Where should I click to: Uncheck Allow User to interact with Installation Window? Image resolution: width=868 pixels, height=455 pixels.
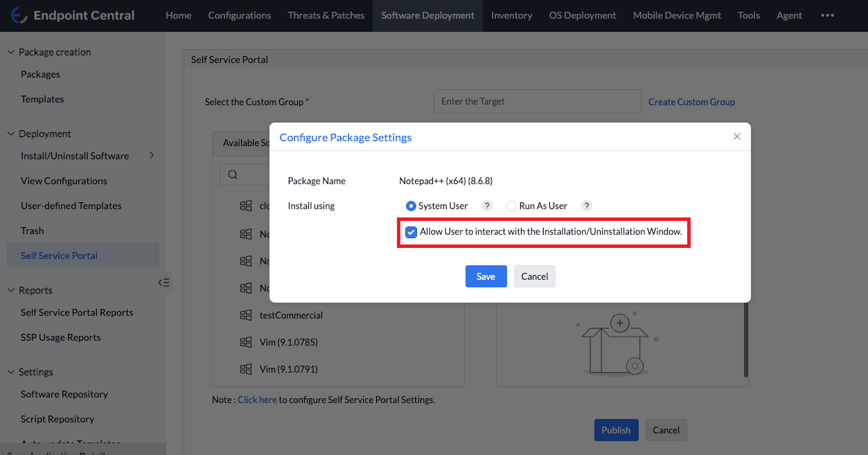click(x=411, y=231)
